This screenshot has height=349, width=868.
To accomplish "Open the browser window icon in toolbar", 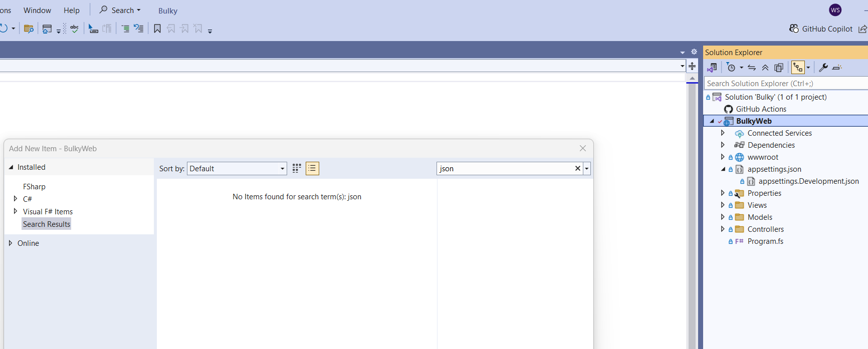I will click(47, 29).
